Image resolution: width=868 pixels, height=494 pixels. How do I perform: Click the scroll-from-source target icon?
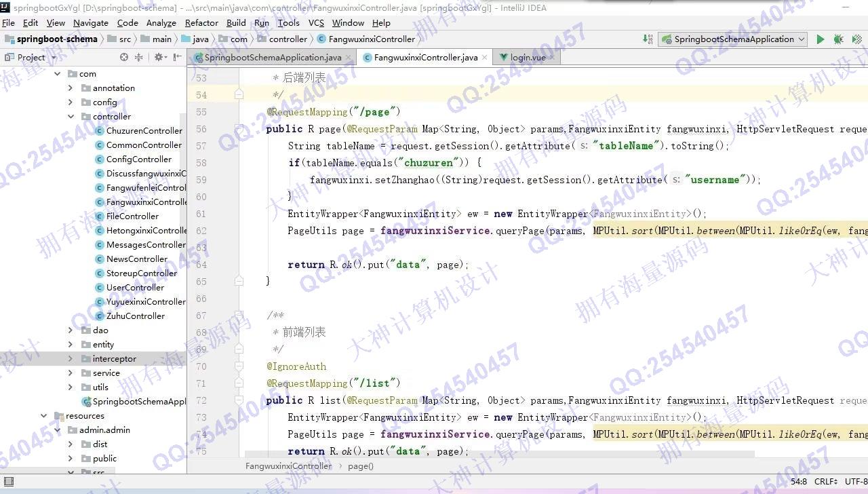pos(124,58)
